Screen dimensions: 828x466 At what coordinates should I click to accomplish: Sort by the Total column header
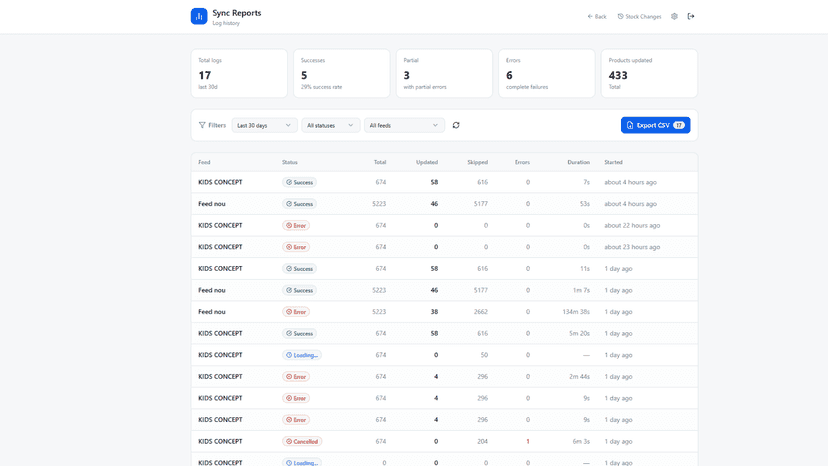[x=380, y=162]
